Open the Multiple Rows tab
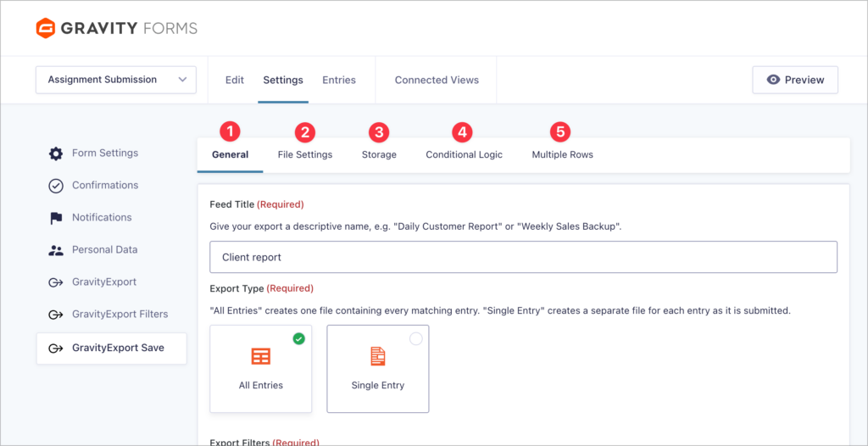The width and height of the screenshot is (868, 446). click(563, 154)
